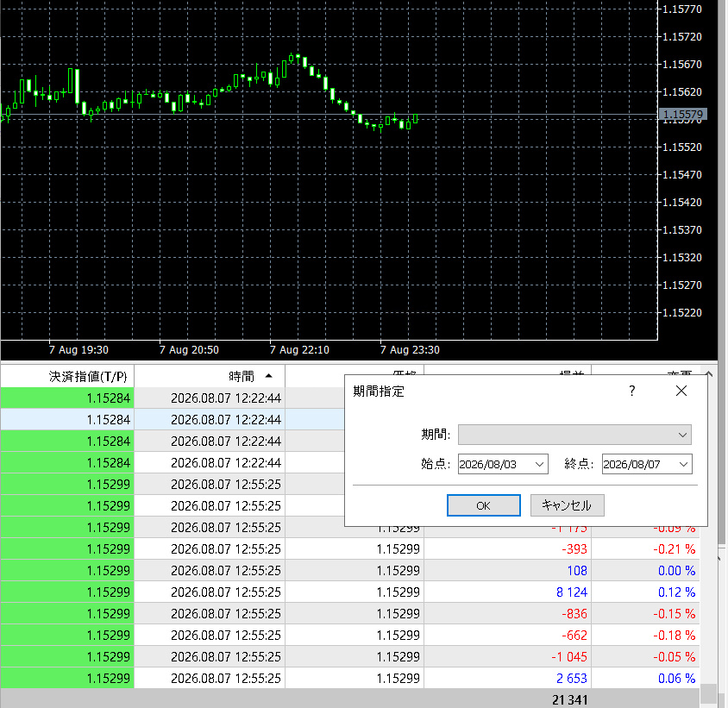The width and height of the screenshot is (728, 708).
Task: Close the 期間指定 dialog
Action: click(x=681, y=391)
